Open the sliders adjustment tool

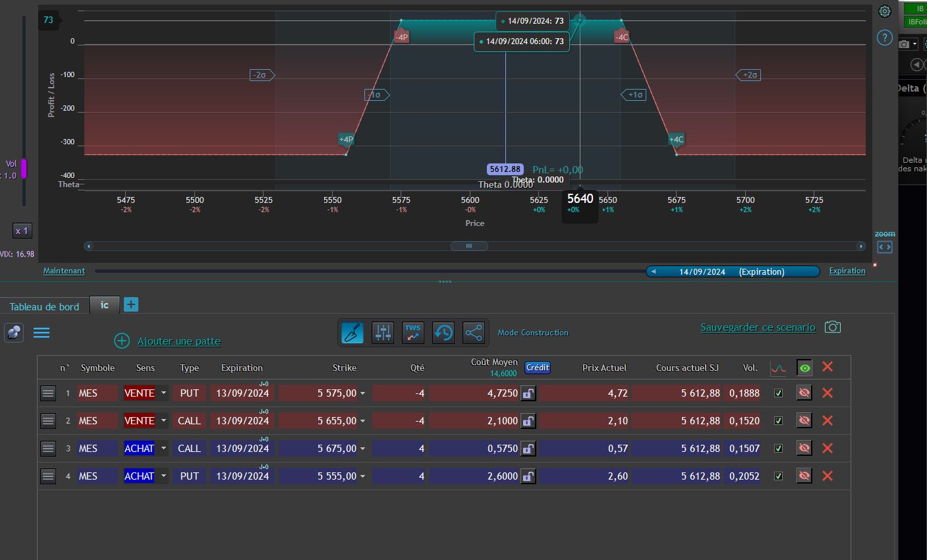coord(383,333)
